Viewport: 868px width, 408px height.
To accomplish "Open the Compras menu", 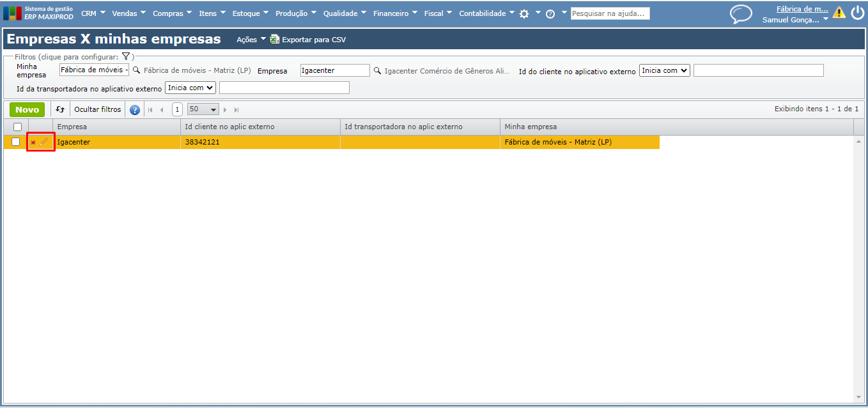I will [172, 13].
